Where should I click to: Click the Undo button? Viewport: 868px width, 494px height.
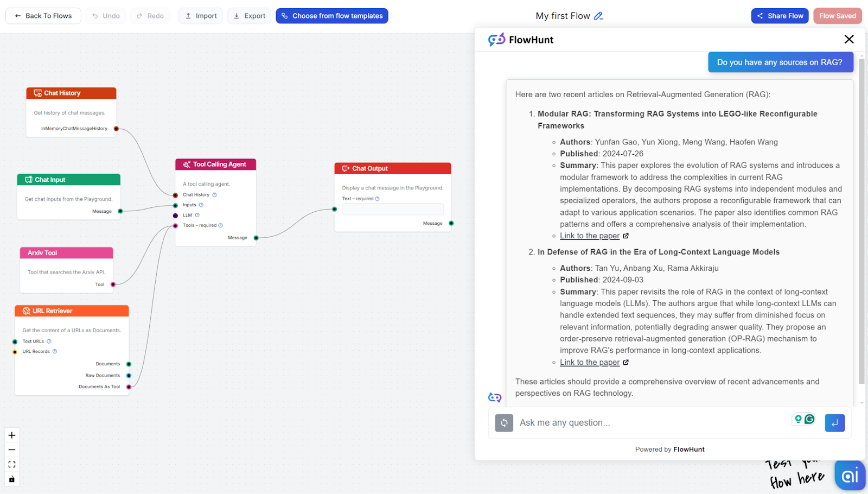tap(106, 16)
